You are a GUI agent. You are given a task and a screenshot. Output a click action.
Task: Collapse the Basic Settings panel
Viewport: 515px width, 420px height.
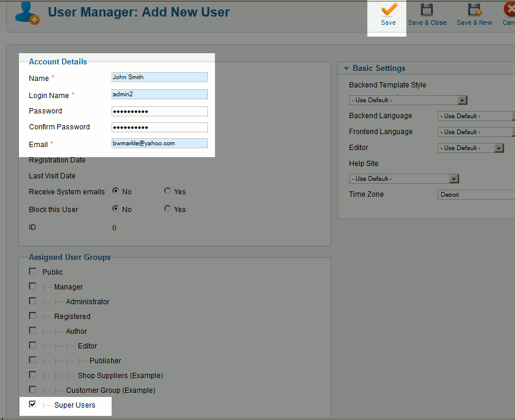(x=347, y=69)
